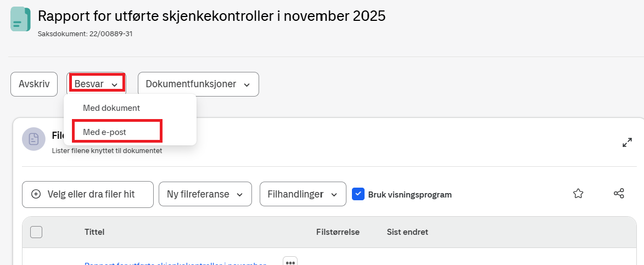Expand the files panel to fullscreen
Viewport: 644px width, 265px height.
coord(627,142)
